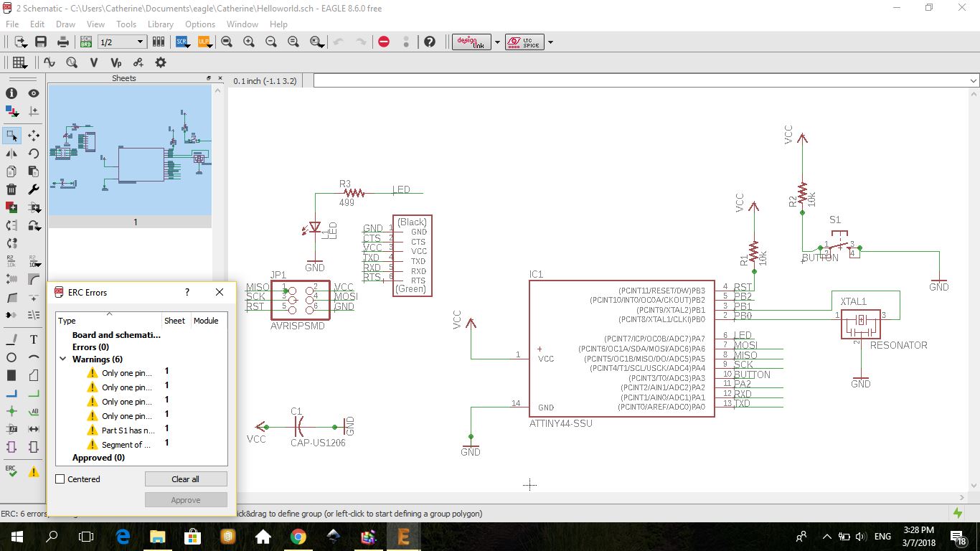Select the Info tool icon
Screen dimensions: 980x551
click(x=11, y=93)
